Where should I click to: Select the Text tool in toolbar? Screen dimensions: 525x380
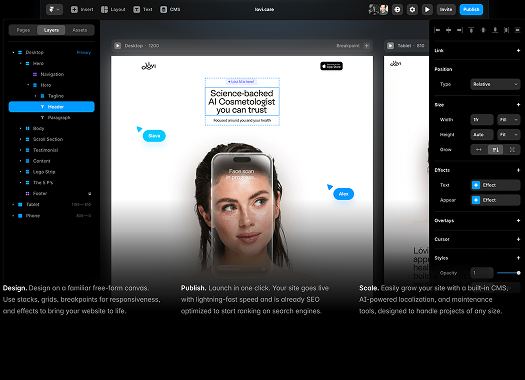tap(143, 9)
